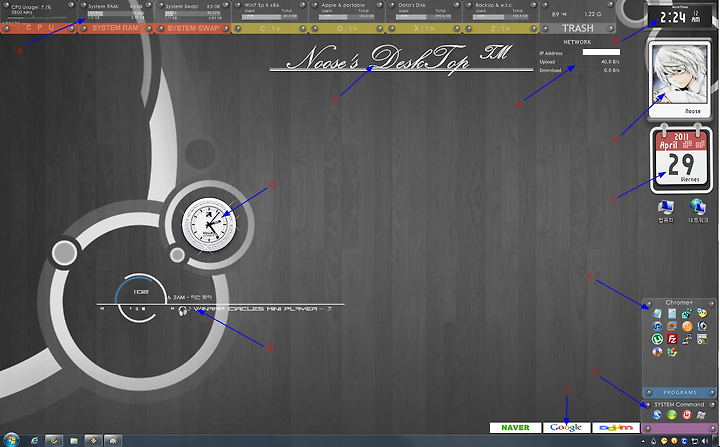Click the Noose avatar picture widget
720x447 pixels.
(680, 81)
